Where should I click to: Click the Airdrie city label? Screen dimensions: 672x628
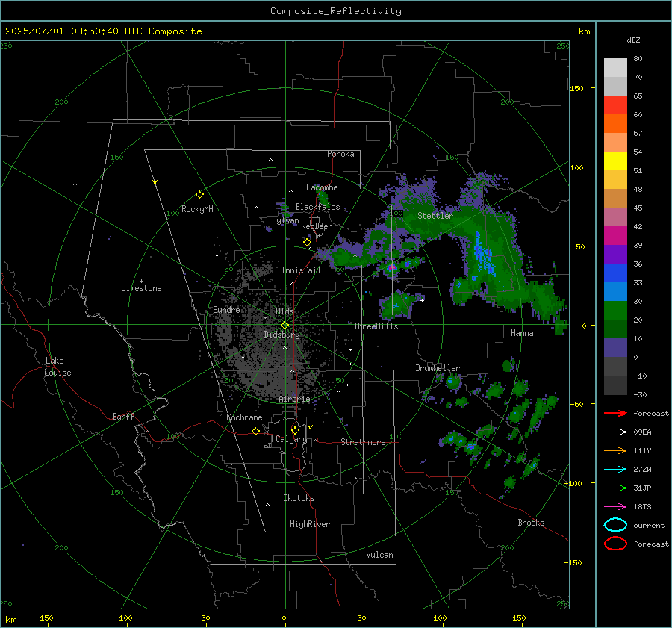[294, 399]
